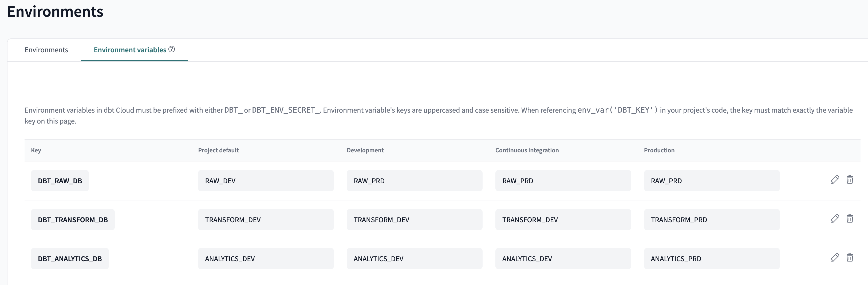Image resolution: width=868 pixels, height=285 pixels.
Task: Click the Project default column header
Action: click(x=218, y=150)
